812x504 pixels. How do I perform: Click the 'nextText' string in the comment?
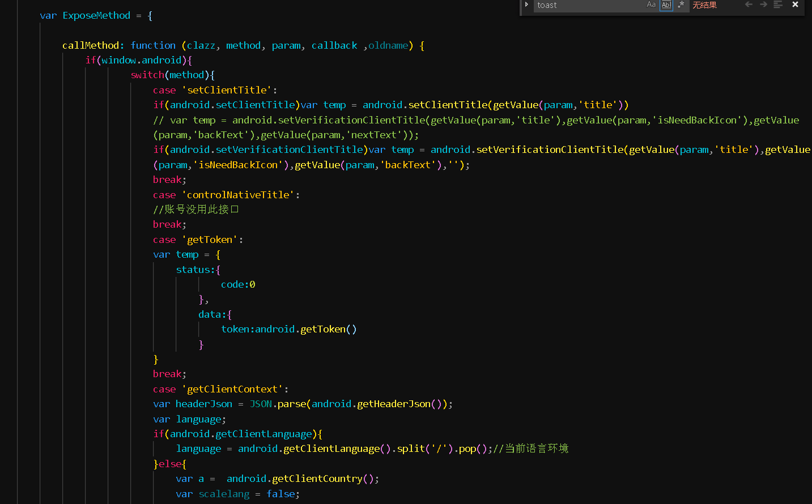tap(374, 135)
